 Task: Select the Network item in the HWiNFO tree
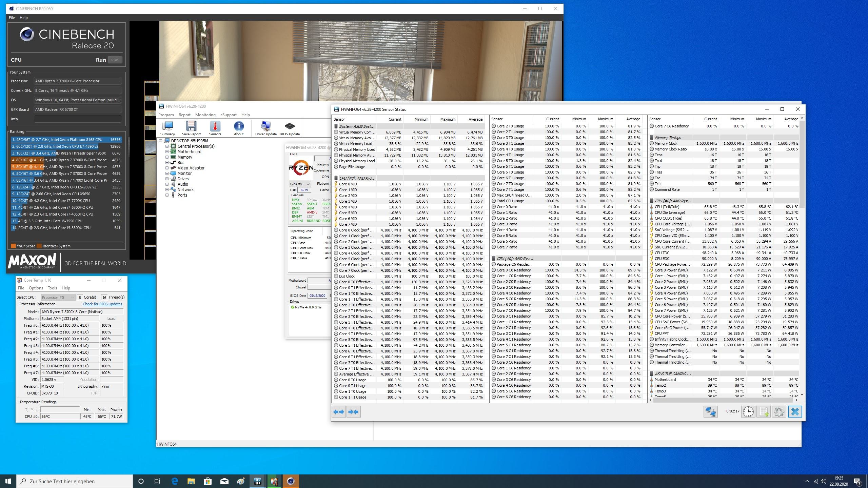pyautogui.click(x=185, y=190)
